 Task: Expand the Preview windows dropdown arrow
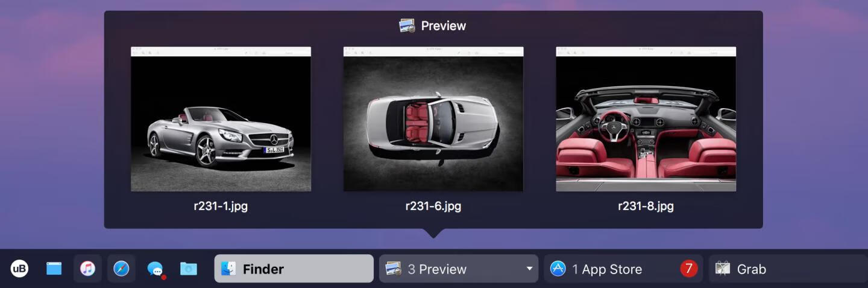click(529, 269)
